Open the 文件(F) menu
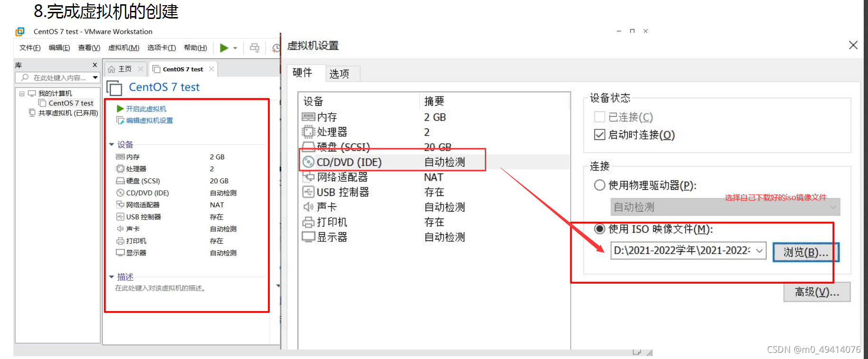868x359 pixels. click(30, 48)
